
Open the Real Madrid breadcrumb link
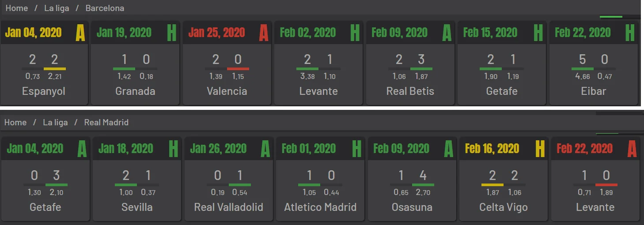click(x=106, y=122)
